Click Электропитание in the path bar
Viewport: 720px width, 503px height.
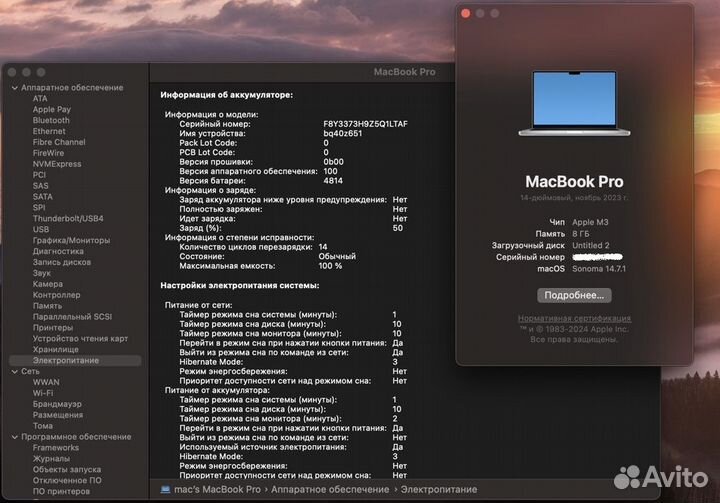[439, 490]
